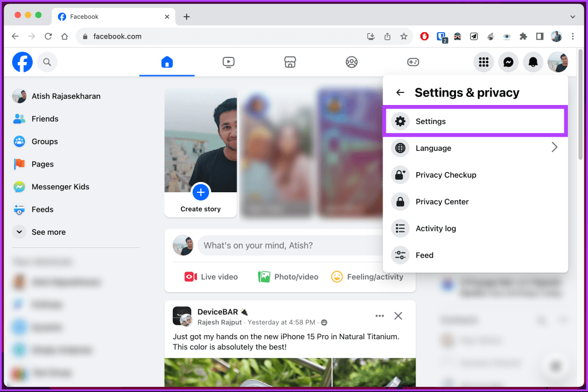Select the Photo/video post option
The image size is (588, 392).
288,277
